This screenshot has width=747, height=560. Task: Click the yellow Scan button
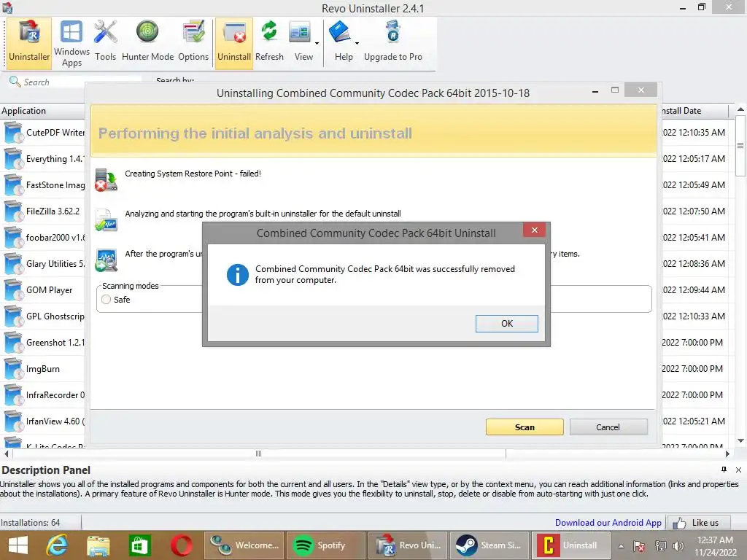coord(525,427)
